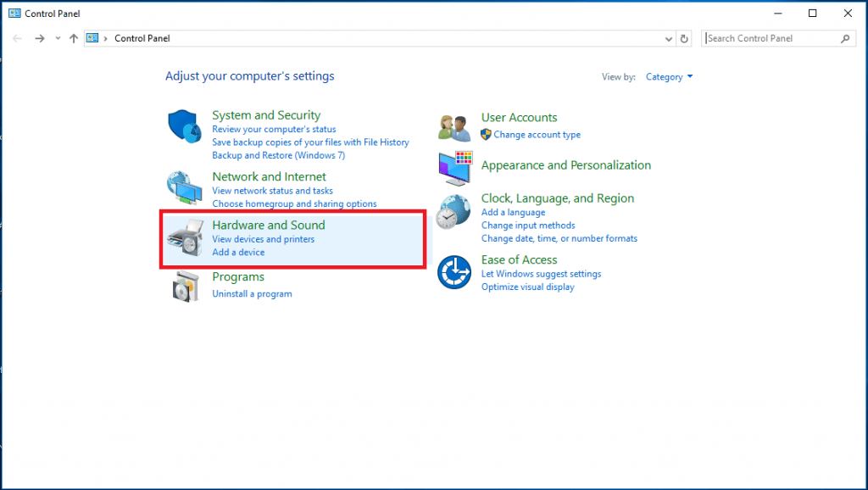Open Save backup copies with File History
This screenshot has height=490, width=868.
[310, 142]
